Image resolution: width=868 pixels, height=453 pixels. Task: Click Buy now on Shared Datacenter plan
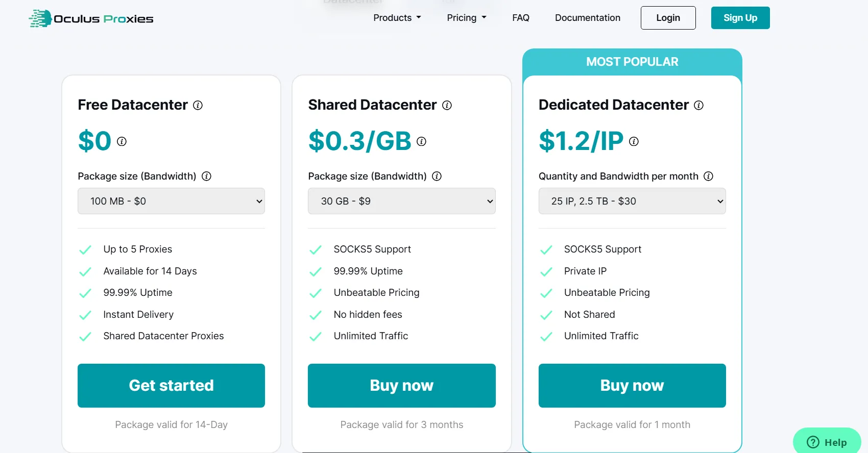(402, 386)
